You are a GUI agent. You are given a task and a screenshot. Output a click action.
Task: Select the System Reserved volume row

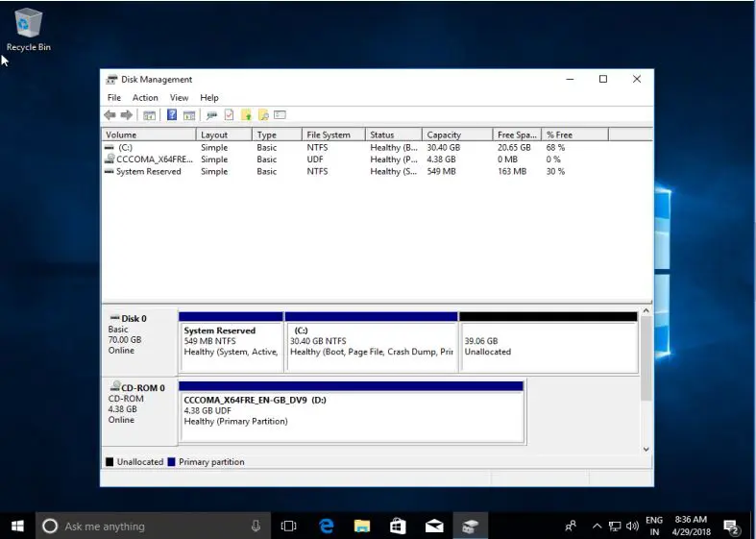coord(148,172)
